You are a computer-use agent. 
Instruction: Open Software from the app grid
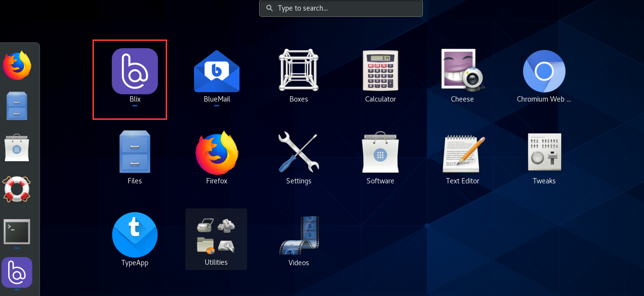coord(381,153)
